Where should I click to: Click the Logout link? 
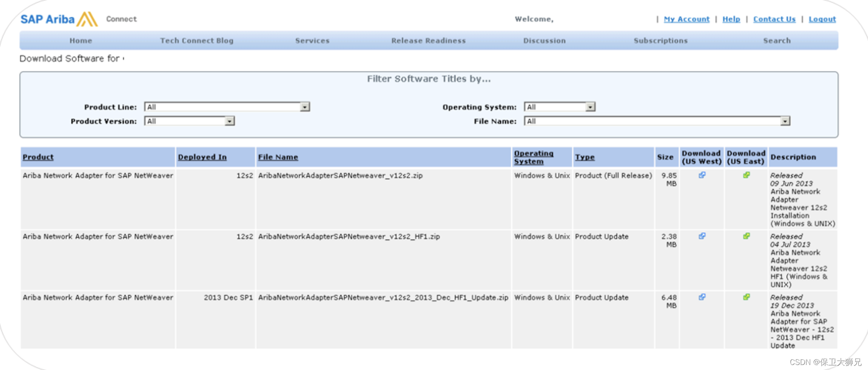pyautogui.click(x=822, y=19)
